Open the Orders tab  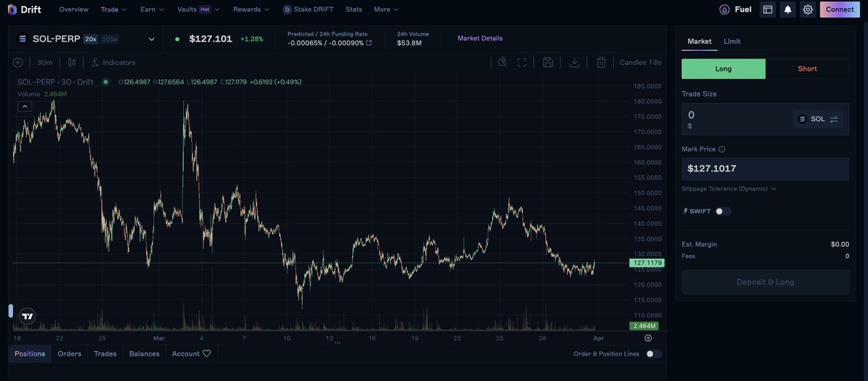click(69, 353)
